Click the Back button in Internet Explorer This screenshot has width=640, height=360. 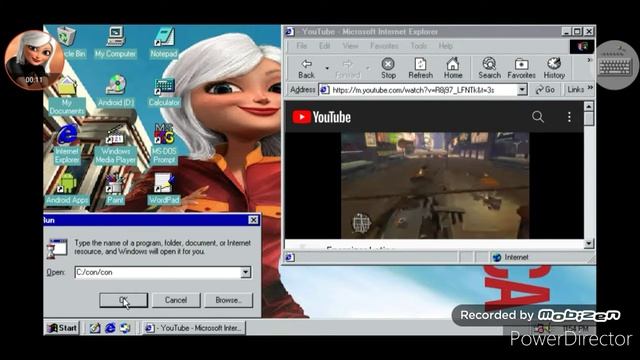point(306,69)
